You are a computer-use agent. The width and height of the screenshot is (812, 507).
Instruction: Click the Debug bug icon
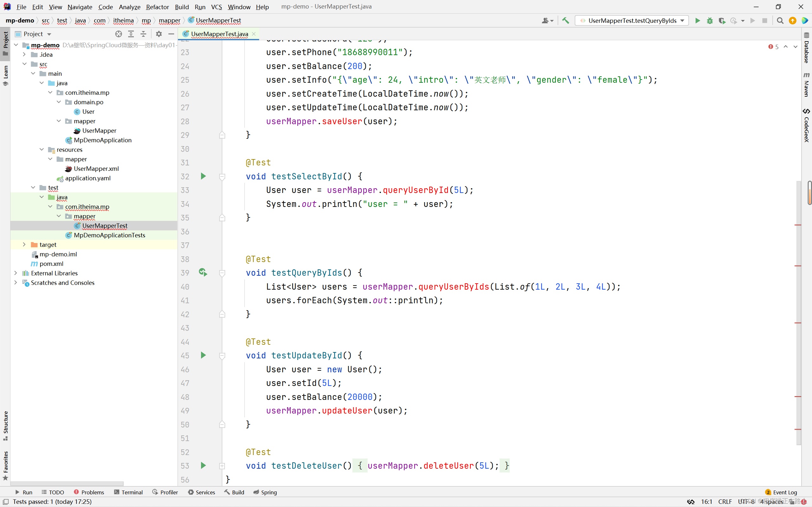(710, 21)
